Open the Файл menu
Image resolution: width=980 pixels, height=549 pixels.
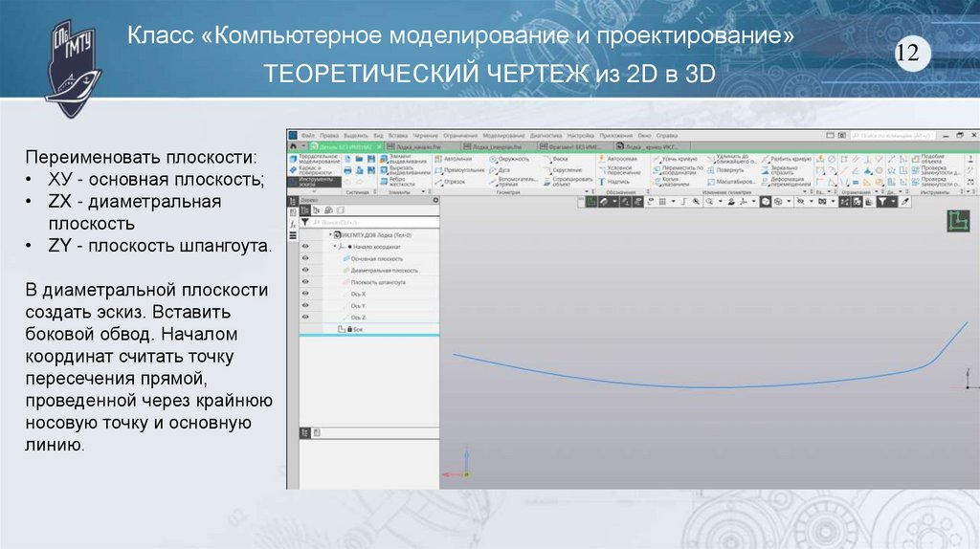point(308,136)
